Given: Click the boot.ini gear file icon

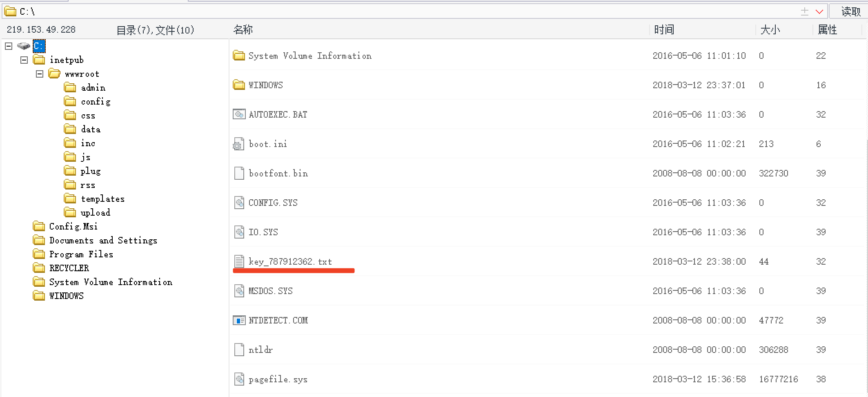Looking at the screenshot, I should [238, 144].
